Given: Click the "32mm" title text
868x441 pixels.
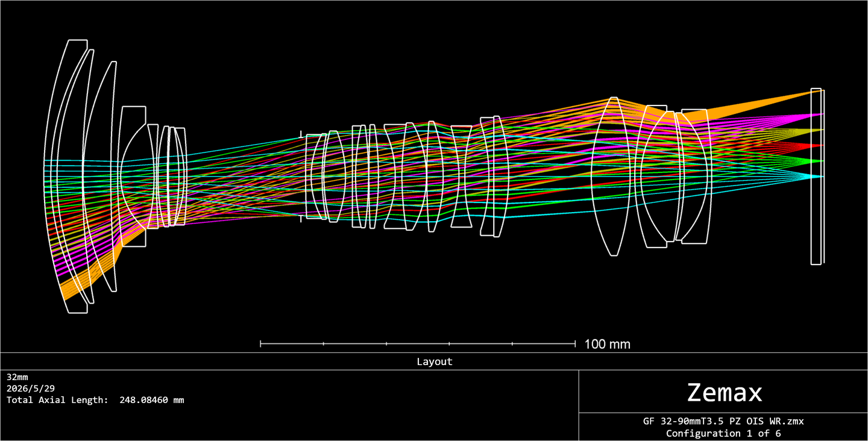Looking at the screenshot, I should pos(17,377).
